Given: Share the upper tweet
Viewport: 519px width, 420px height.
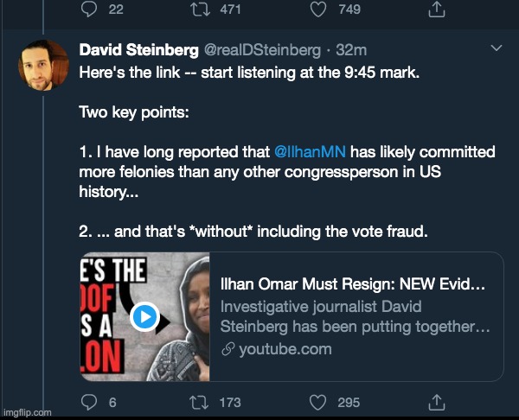Looking at the screenshot, I should (x=438, y=9).
